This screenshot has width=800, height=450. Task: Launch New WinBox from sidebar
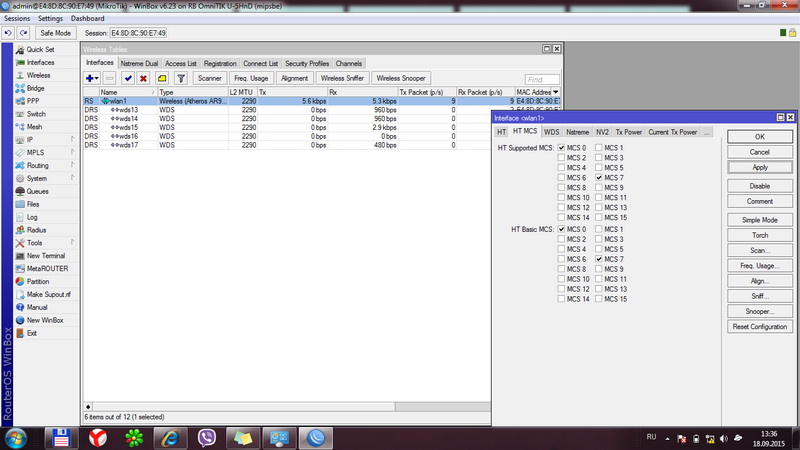click(45, 320)
